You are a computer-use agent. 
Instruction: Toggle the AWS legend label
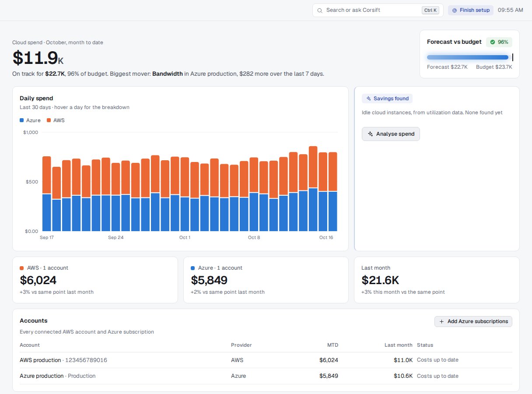pyautogui.click(x=59, y=120)
